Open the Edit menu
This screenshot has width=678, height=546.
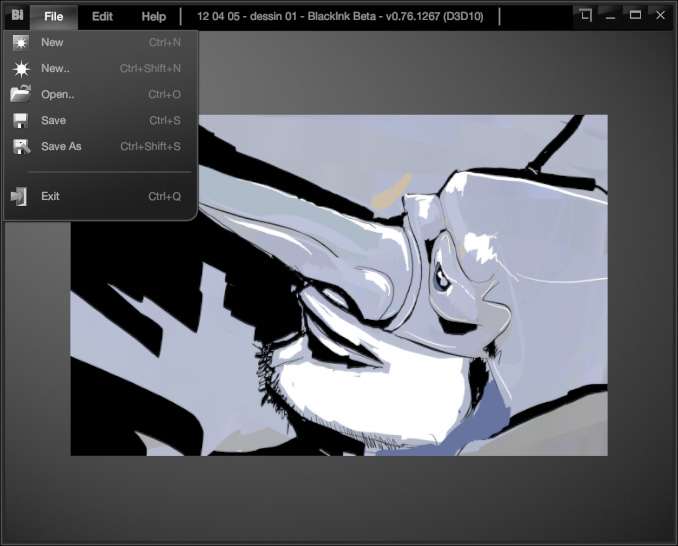[102, 16]
